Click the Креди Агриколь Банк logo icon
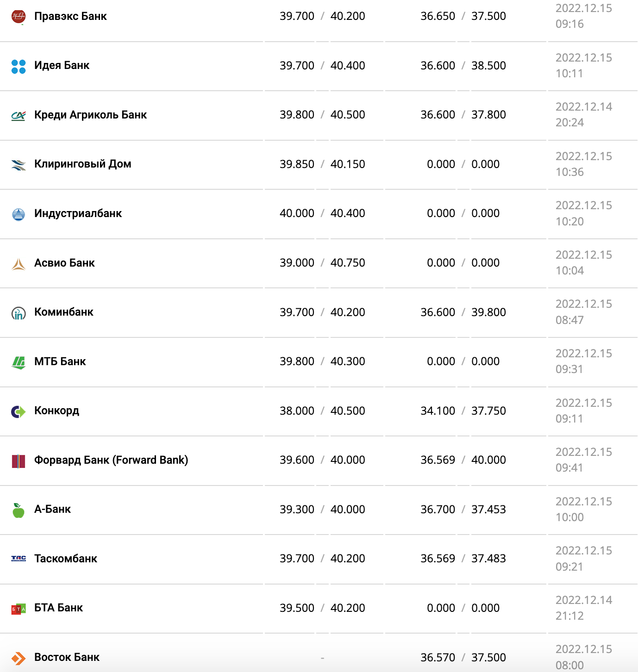The height and width of the screenshot is (672, 638). click(x=19, y=115)
